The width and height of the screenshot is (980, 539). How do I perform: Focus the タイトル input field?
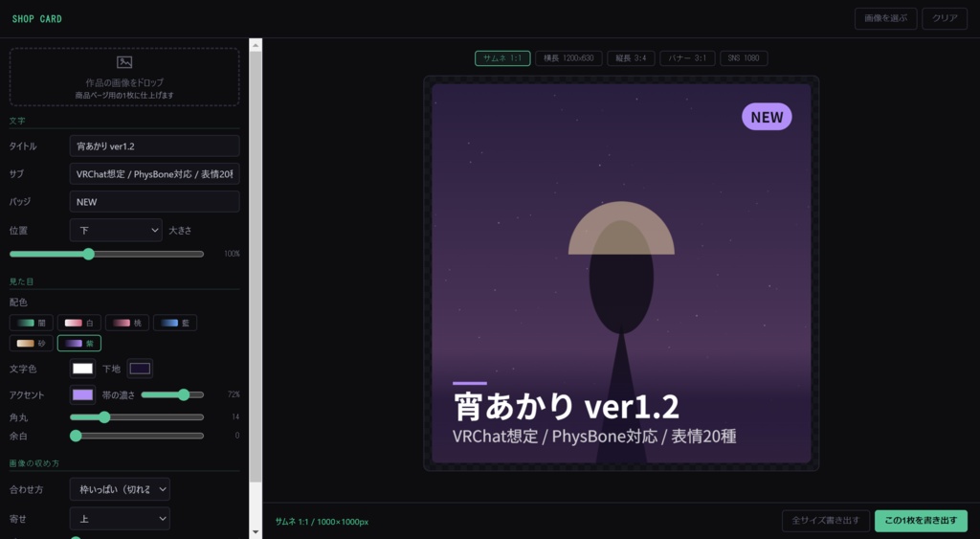coord(154,146)
